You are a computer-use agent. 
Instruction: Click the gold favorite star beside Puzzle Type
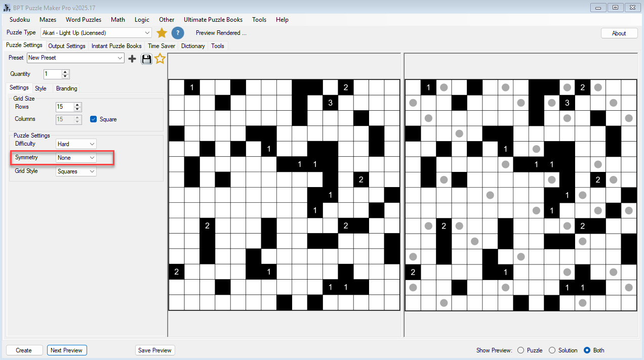[x=162, y=33]
